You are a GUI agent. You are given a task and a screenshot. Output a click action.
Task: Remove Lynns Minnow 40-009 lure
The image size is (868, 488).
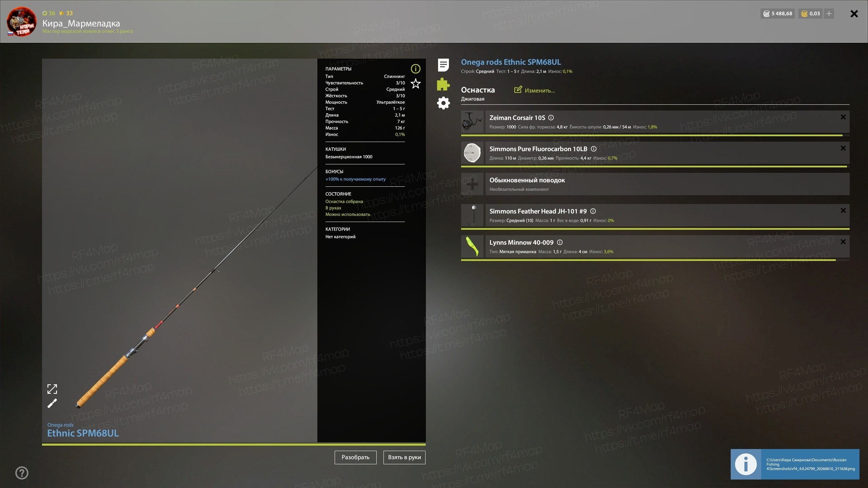843,242
